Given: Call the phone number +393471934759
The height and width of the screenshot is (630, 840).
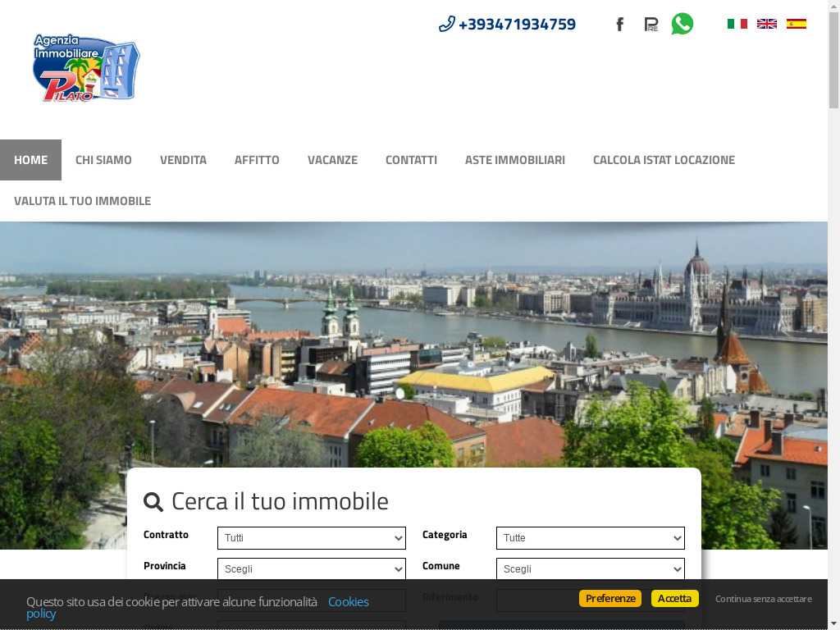Looking at the screenshot, I should tap(507, 24).
